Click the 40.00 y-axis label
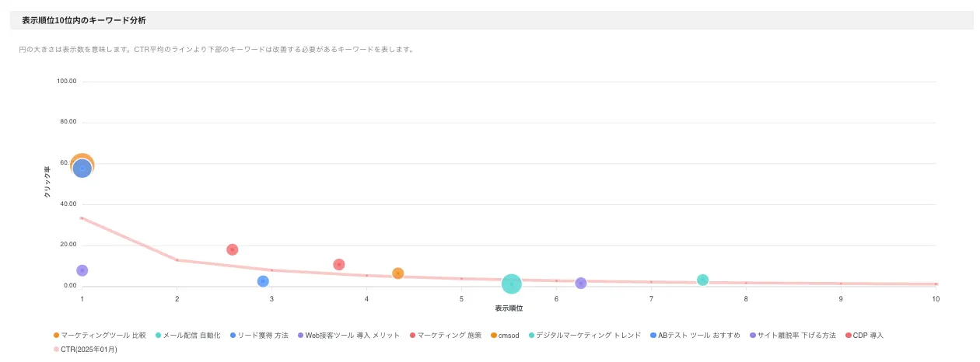The image size is (980, 362). (x=68, y=204)
